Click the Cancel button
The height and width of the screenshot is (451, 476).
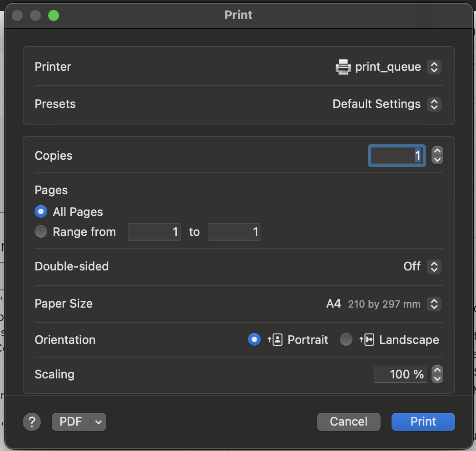[x=348, y=422]
